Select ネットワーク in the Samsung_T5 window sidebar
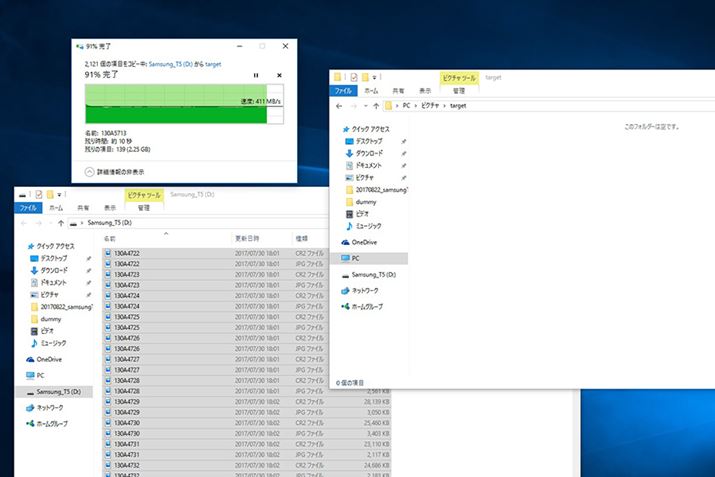Viewport: 715px width, 477px height. pos(50,408)
